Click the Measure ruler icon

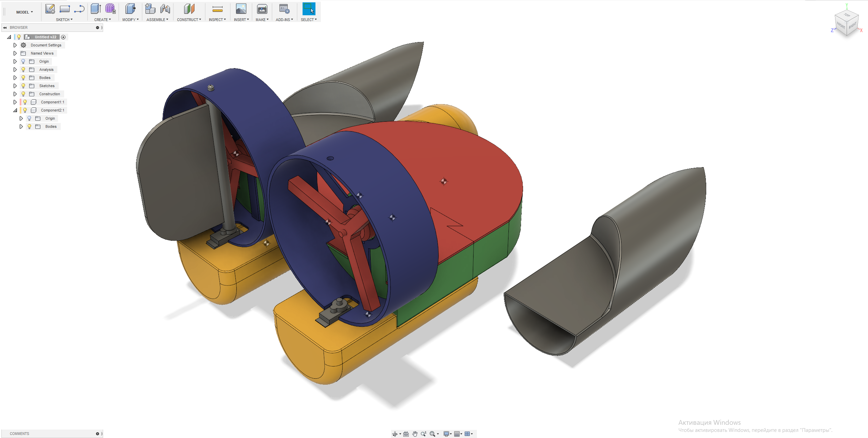(x=217, y=9)
